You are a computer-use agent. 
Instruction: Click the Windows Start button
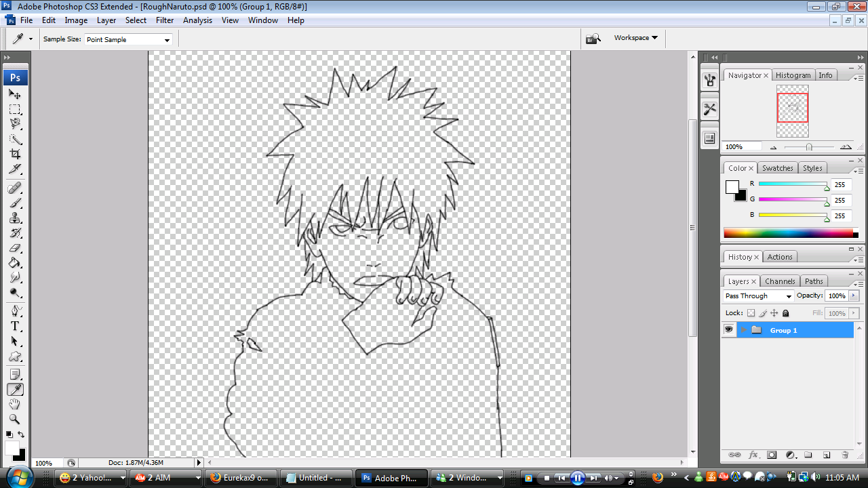point(20,477)
